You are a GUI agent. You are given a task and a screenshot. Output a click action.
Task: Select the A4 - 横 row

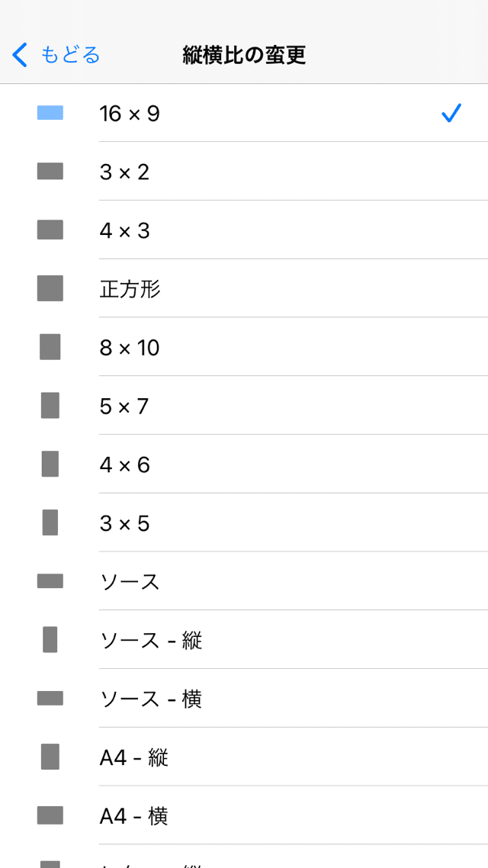(244, 815)
